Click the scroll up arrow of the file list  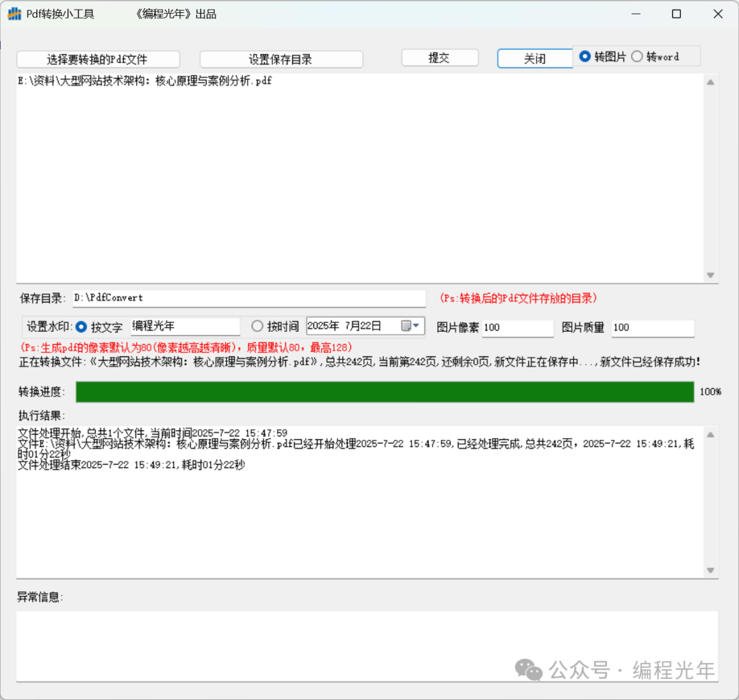[710, 83]
